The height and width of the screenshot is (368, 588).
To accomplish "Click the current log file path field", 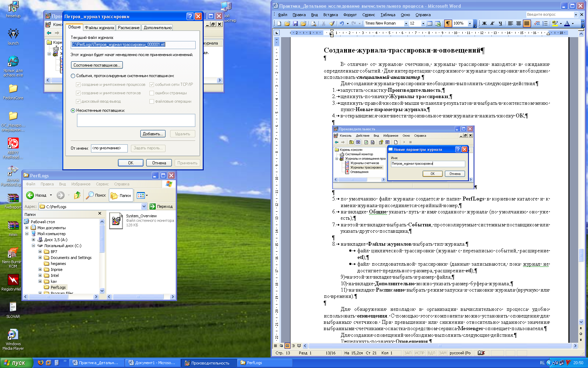I will [133, 45].
